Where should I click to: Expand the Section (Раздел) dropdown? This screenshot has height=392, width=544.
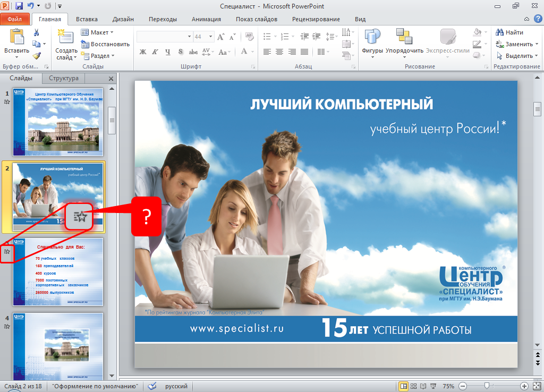(x=98, y=56)
